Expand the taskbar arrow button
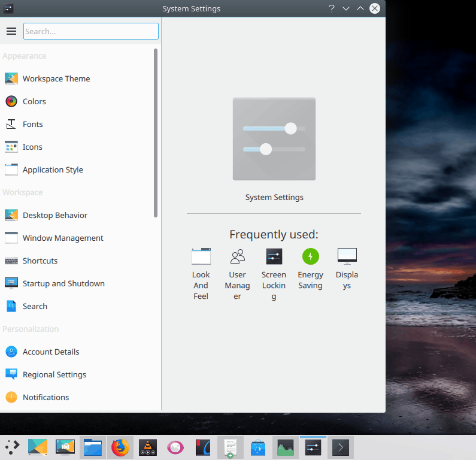The image size is (476, 460). pos(340,447)
